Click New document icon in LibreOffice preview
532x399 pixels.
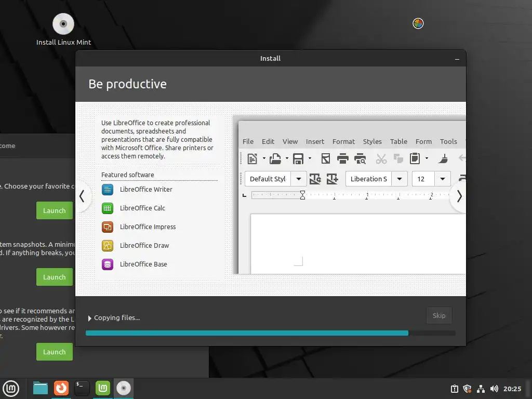point(252,158)
